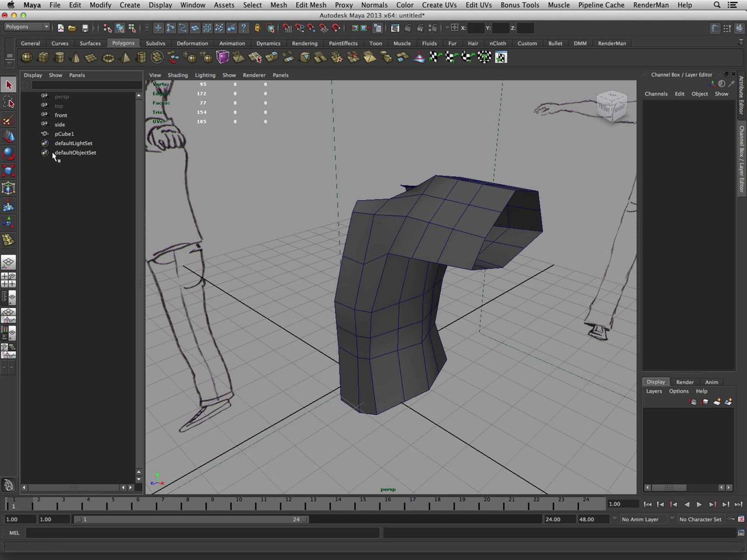Create a polygon sphere from the shelf

pyautogui.click(x=27, y=57)
